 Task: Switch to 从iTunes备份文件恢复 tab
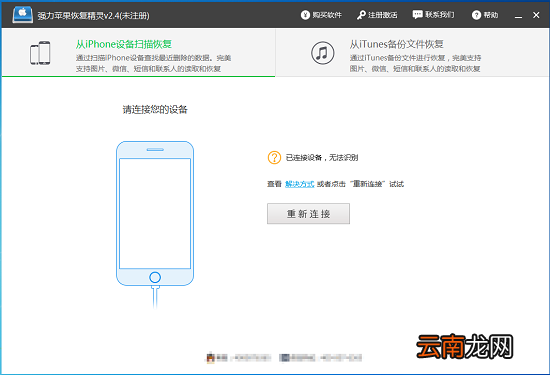412,53
